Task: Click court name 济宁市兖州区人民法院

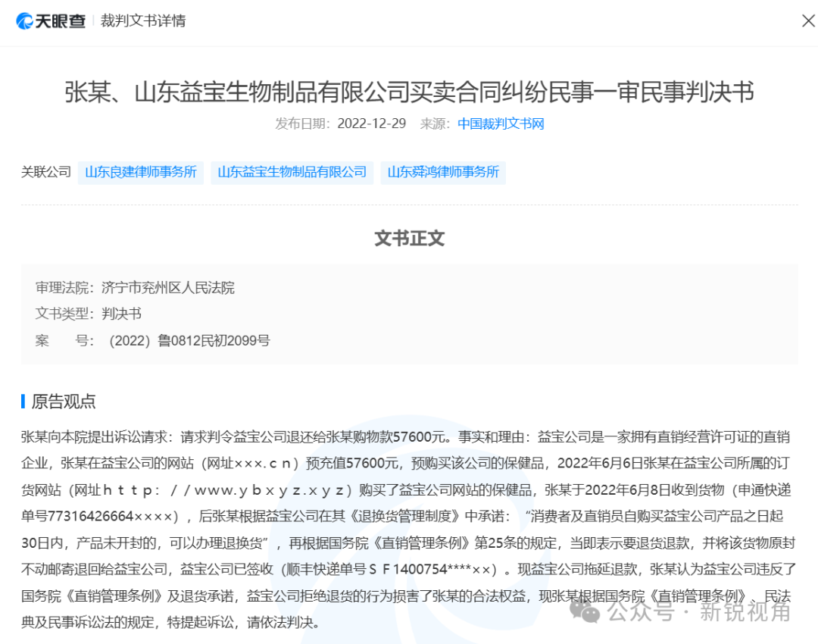Action: tap(168, 287)
